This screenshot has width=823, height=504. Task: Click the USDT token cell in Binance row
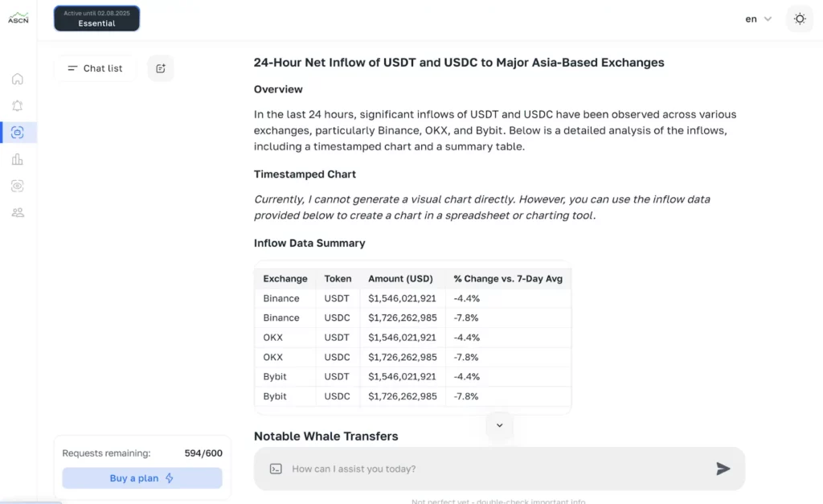(337, 298)
